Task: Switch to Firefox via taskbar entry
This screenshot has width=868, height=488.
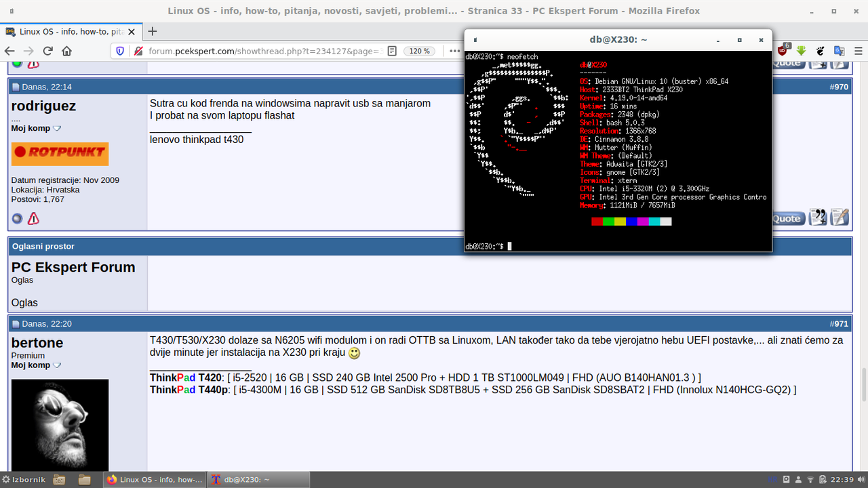Action: point(155,480)
